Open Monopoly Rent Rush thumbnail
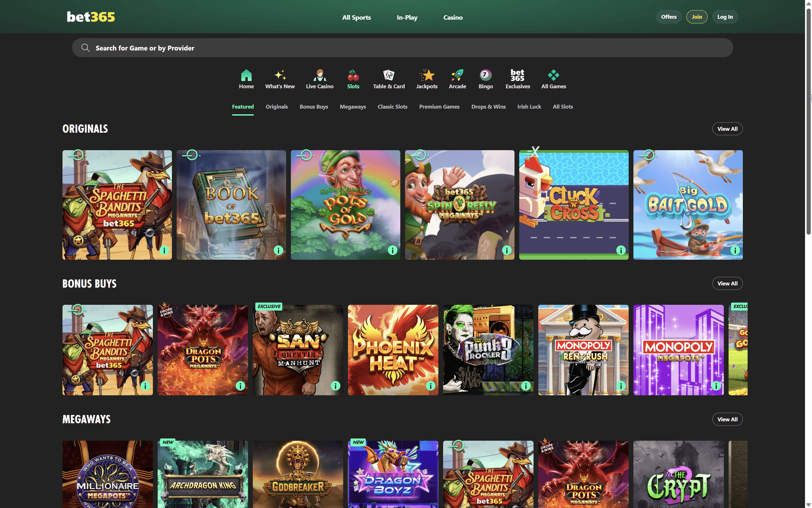This screenshot has height=508, width=812. tap(583, 350)
